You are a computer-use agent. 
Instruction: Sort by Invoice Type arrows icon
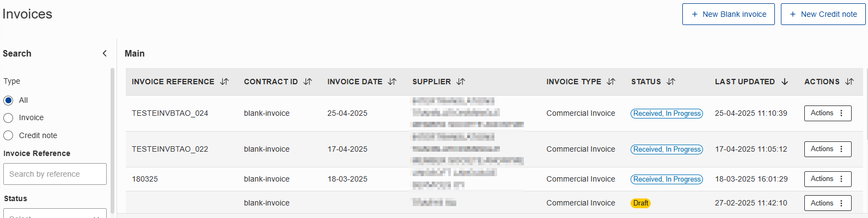pos(611,82)
